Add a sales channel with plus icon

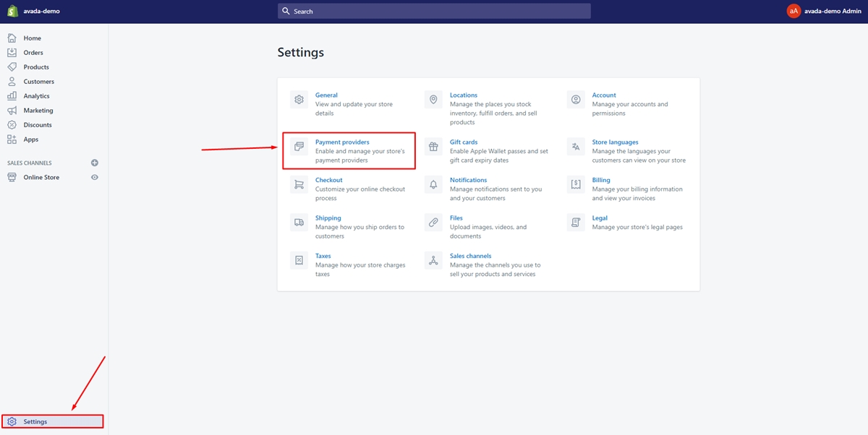click(x=95, y=163)
